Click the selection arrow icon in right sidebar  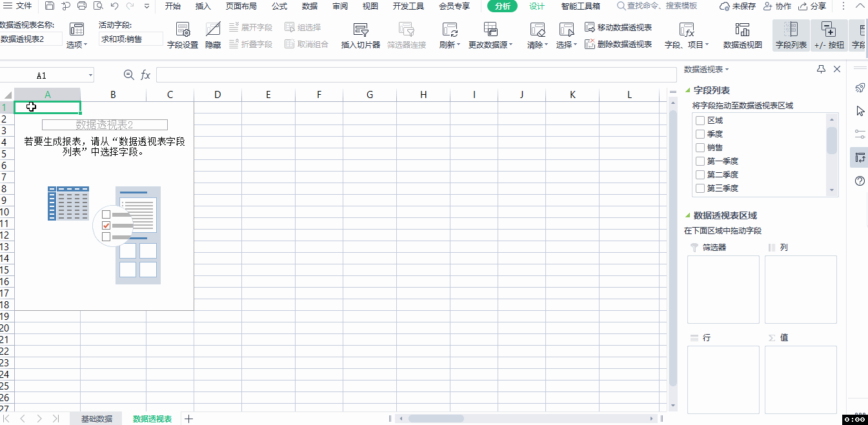860,111
